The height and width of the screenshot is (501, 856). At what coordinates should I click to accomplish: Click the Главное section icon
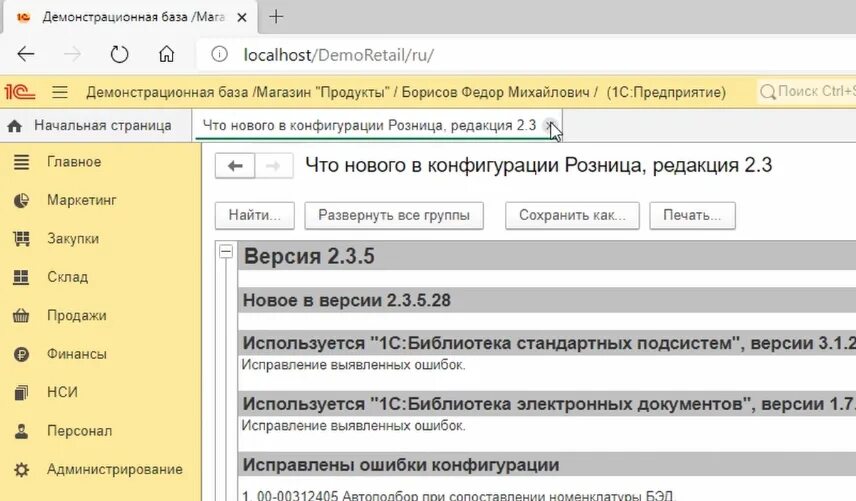point(21,162)
